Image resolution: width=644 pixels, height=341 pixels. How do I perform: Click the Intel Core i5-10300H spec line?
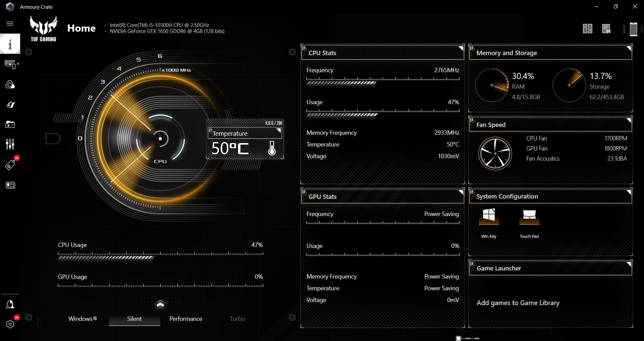159,25
